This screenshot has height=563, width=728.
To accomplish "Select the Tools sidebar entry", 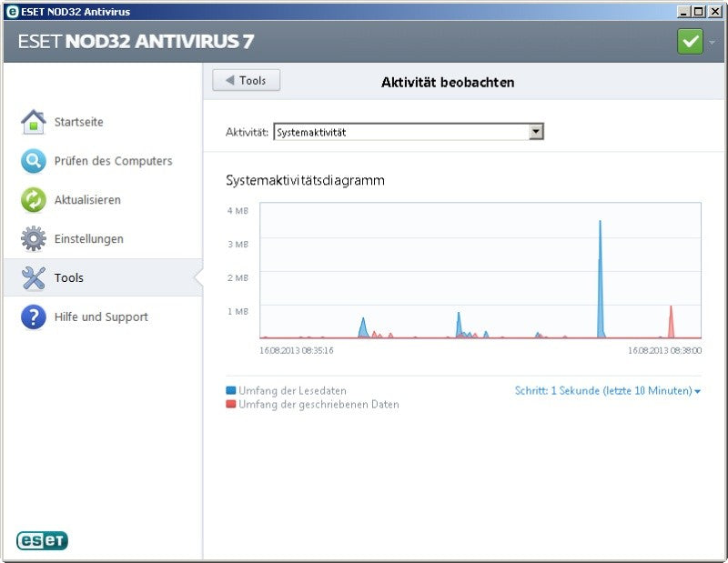I will (x=103, y=277).
